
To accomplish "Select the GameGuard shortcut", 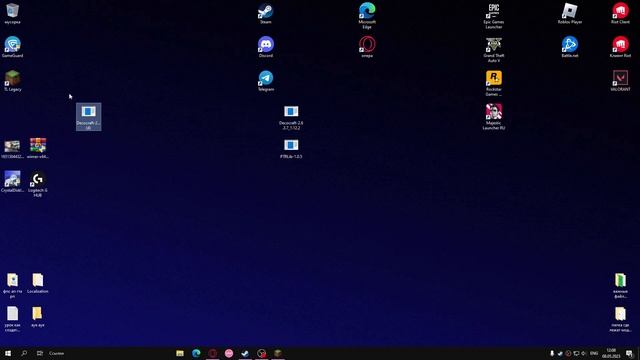I will tap(12, 47).
